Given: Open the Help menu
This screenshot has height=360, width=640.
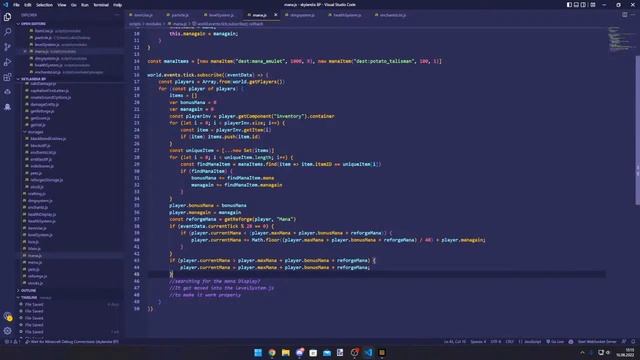Looking at the screenshot, I should (118, 5).
